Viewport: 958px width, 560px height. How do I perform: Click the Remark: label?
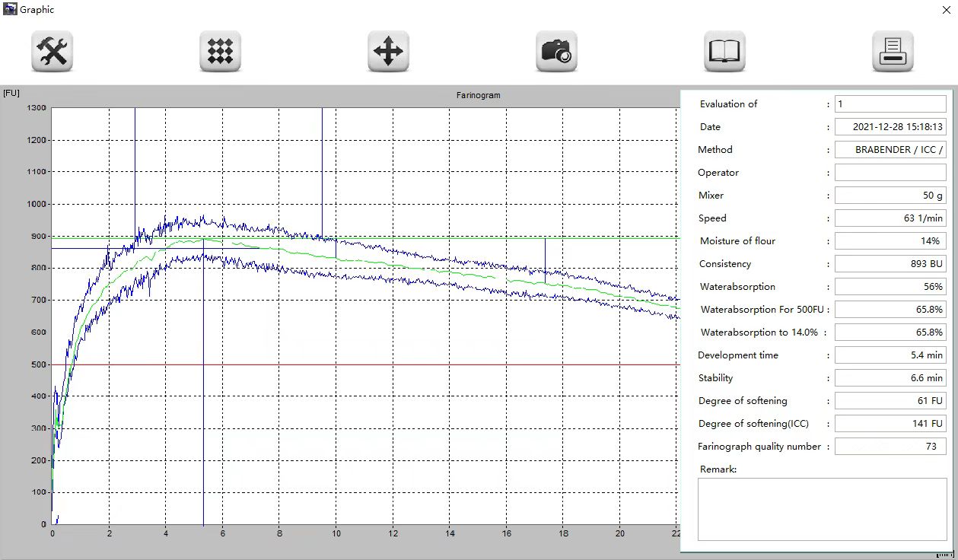tap(718, 469)
